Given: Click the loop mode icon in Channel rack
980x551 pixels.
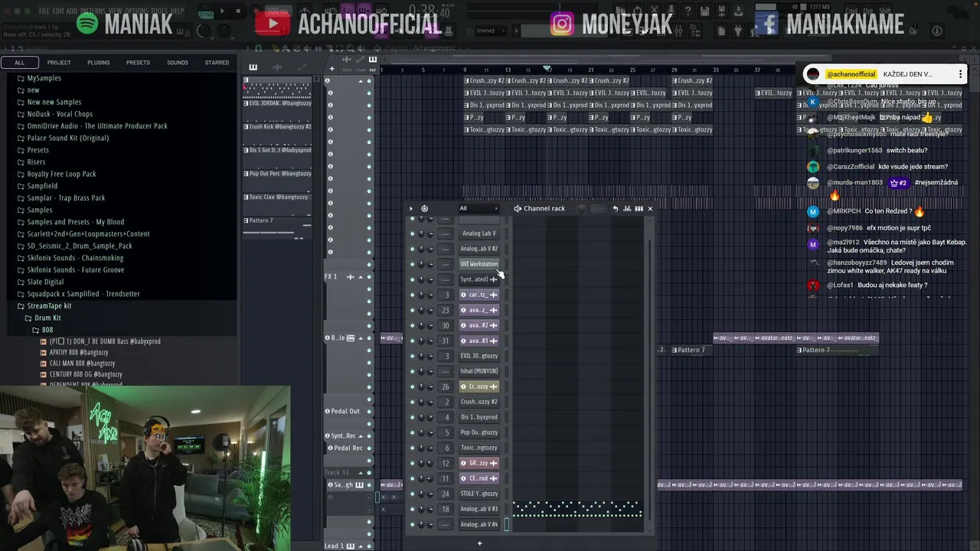Looking at the screenshot, I should (424, 208).
